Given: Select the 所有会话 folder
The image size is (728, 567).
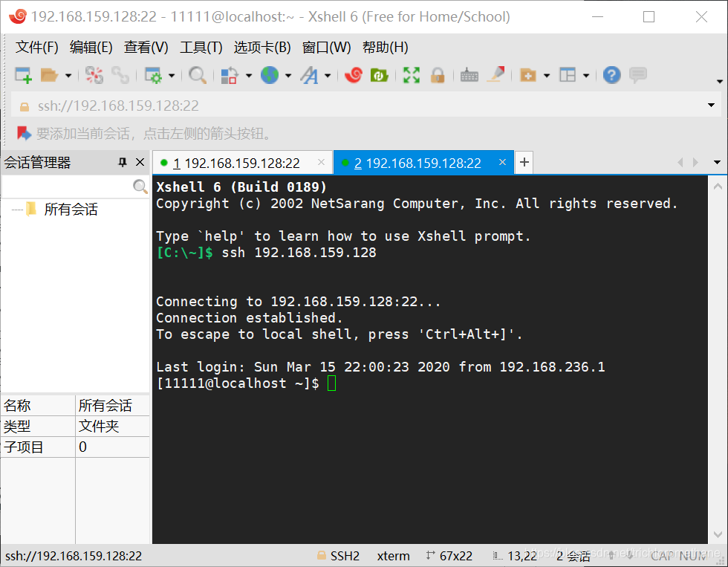Looking at the screenshot, I should (71, 210).
